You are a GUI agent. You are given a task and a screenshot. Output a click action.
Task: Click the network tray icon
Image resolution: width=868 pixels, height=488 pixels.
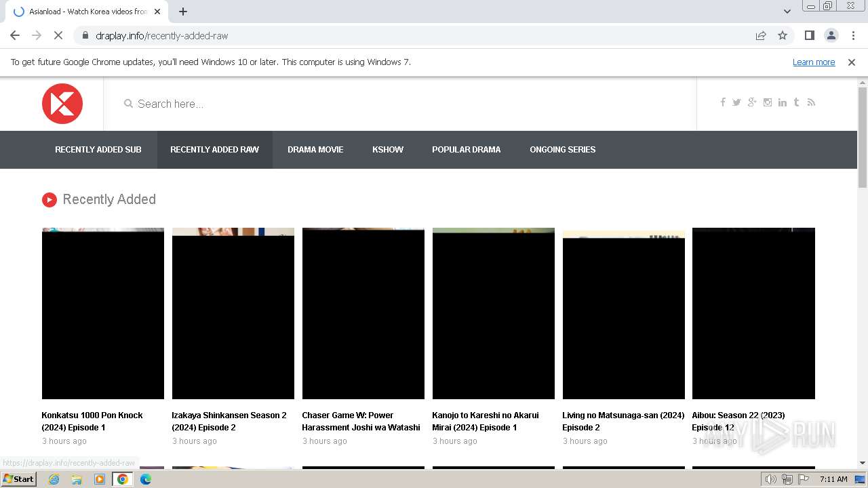click(x=787, y=479)
